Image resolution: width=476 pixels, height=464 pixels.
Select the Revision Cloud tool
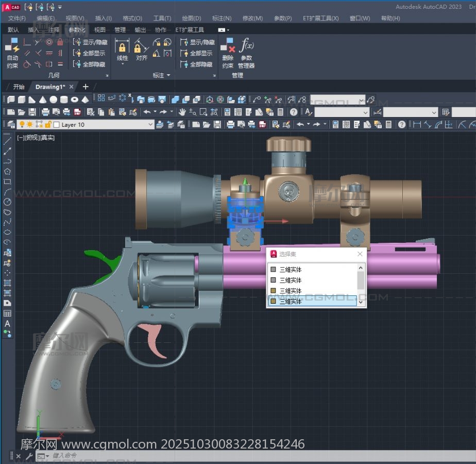click(7, 212)
